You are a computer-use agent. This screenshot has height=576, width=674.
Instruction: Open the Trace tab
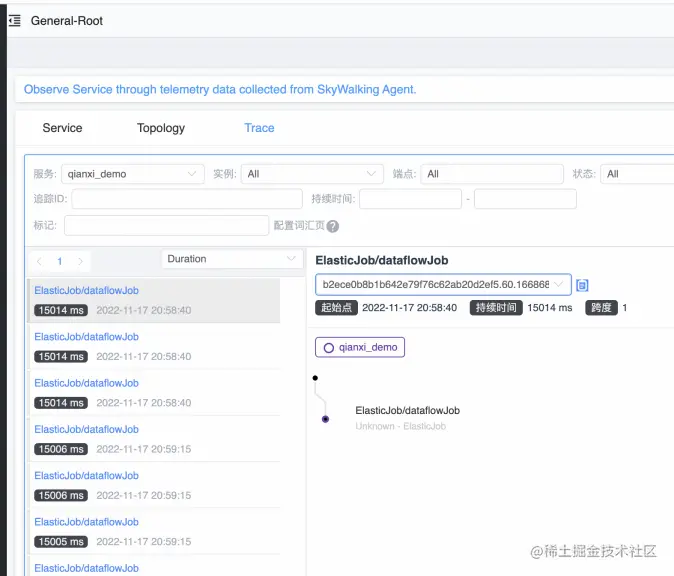click(259, 128)
